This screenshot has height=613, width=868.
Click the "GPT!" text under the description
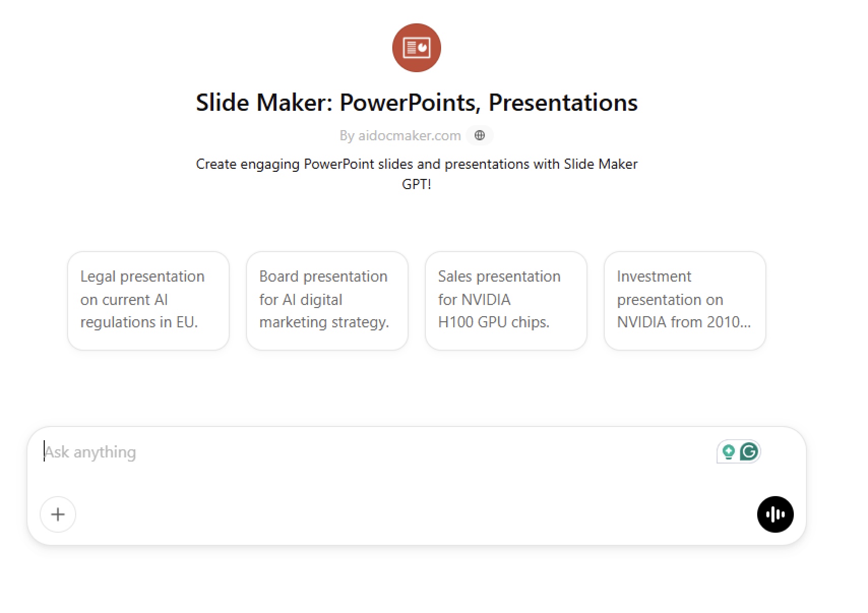click(x=417, y=184)
